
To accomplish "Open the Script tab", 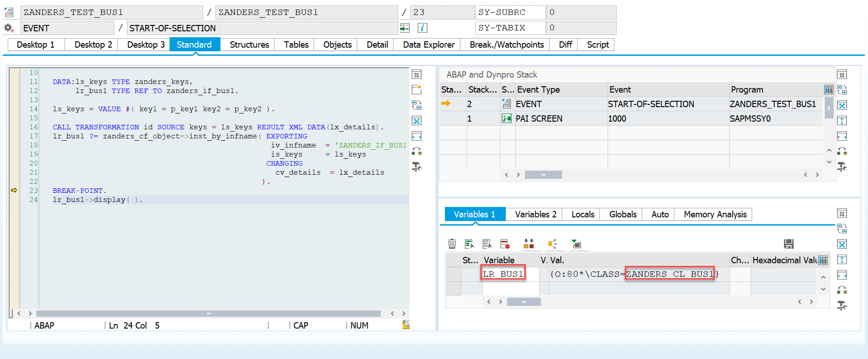I will pos(598,44).
